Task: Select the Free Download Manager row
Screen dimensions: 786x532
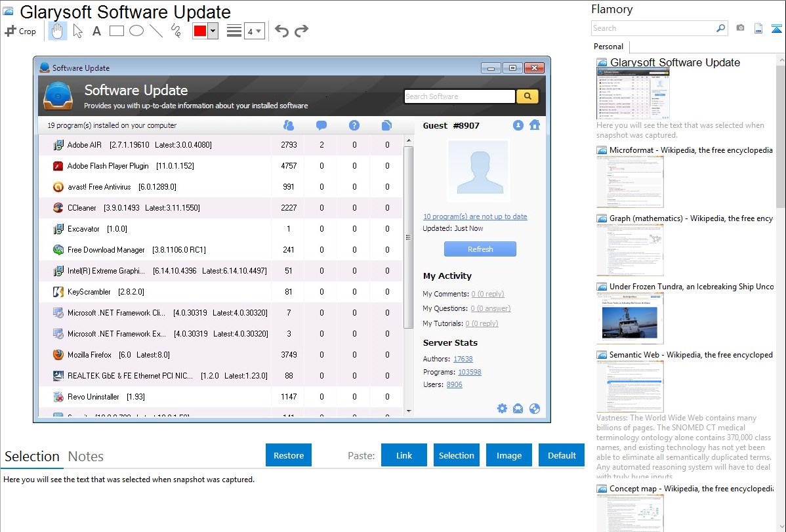Action: 220,250
